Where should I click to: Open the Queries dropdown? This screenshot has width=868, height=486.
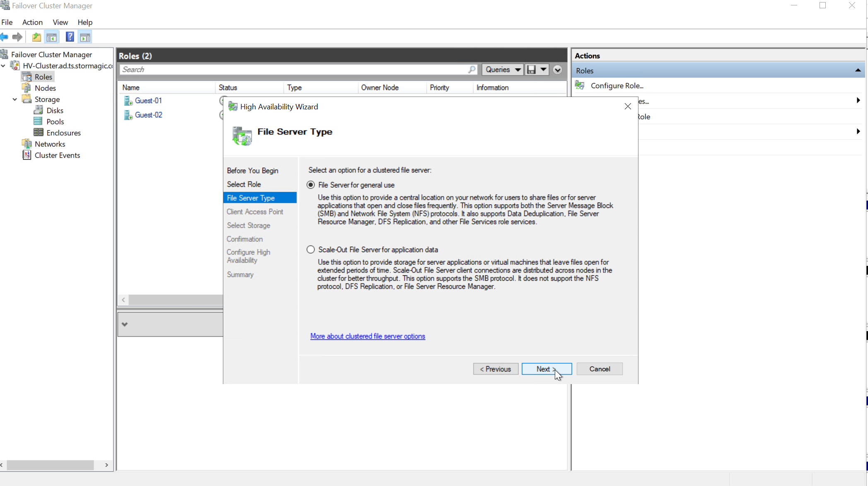pos(503,70)
